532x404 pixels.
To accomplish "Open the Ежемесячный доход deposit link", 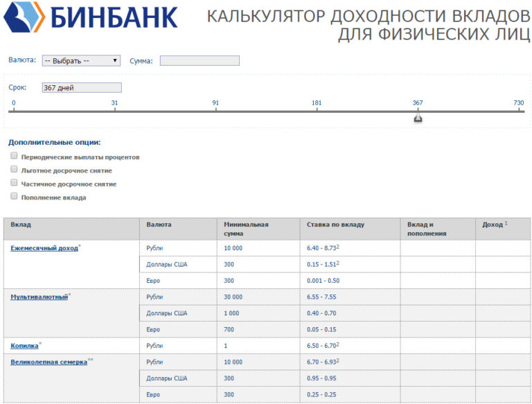I will (x=44, y=248).
